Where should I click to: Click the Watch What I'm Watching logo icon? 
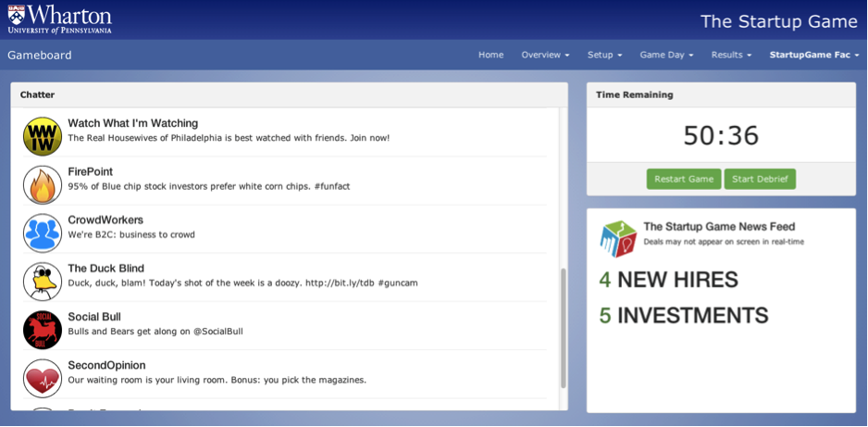coord(42,136)
